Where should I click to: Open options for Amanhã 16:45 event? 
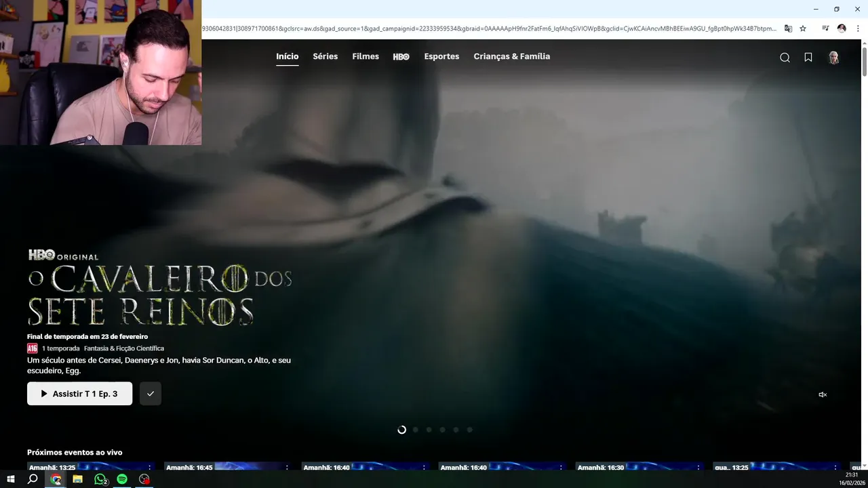coord(286,468)
